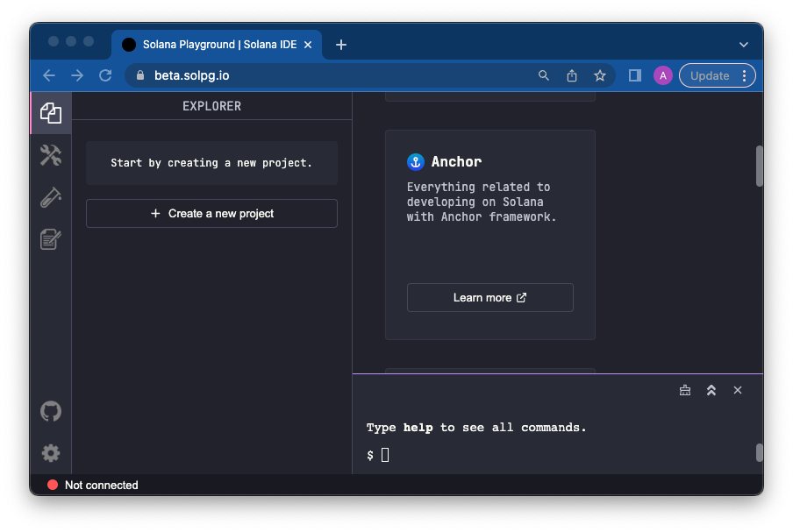Viewport: 793px width, 532px height.
Task: Open the Tutorials notepad sidebar icon
Action: (x=51, y=239)
